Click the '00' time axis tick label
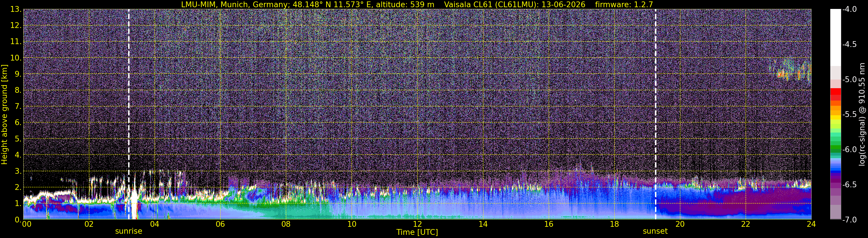Screen dimensions: 868x238 click(x=26, y=224)
